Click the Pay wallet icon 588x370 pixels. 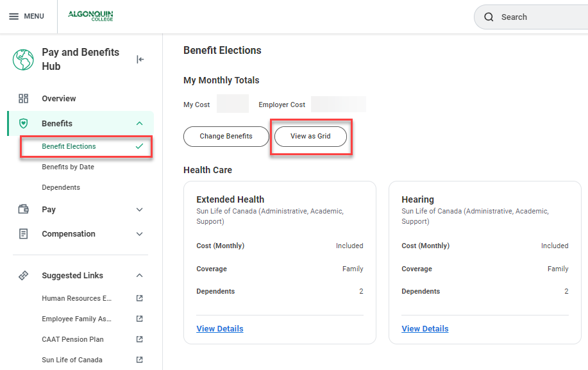click(x=24, y=210)
